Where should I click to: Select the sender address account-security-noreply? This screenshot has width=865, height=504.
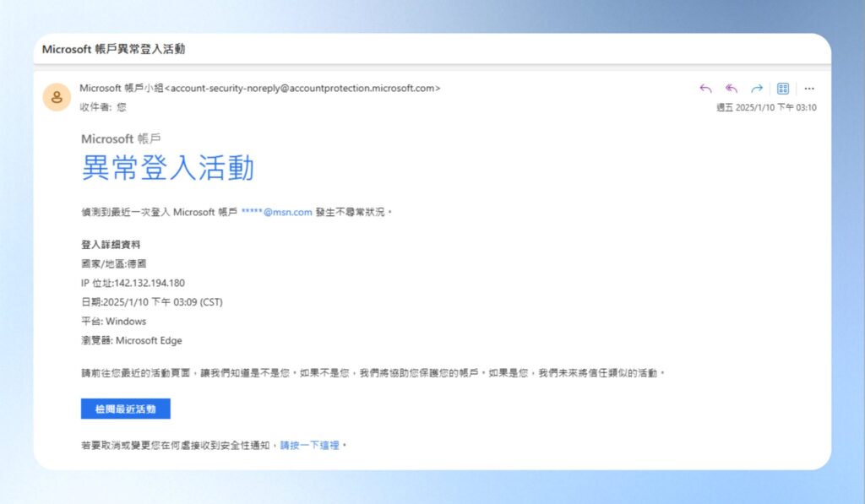pos(306,89)
